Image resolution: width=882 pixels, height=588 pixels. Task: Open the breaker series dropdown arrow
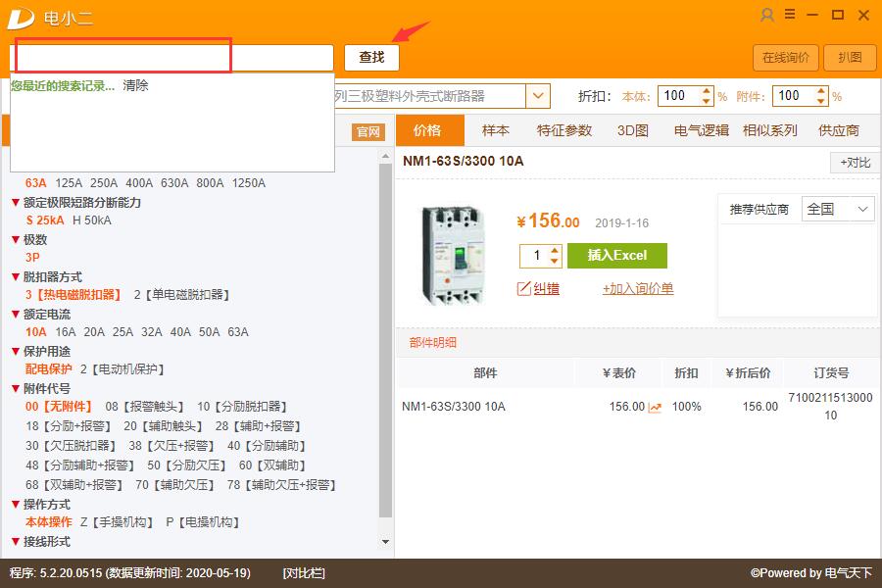pos(537,96)
